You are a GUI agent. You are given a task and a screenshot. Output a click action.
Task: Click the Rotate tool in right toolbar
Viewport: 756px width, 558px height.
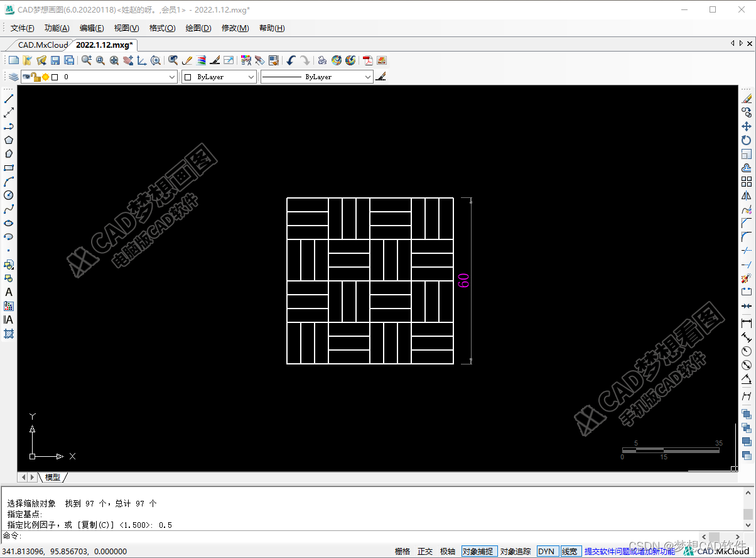(x=747, y=140)
